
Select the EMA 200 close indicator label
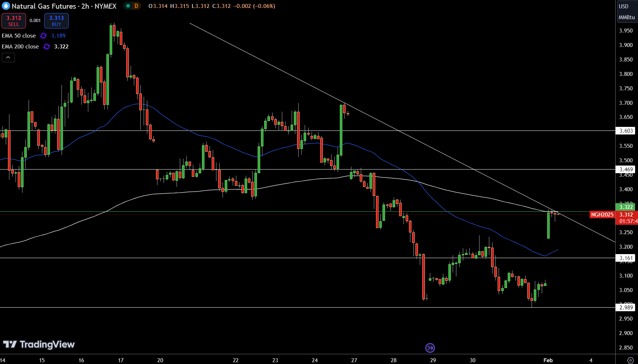click(20, 47)
